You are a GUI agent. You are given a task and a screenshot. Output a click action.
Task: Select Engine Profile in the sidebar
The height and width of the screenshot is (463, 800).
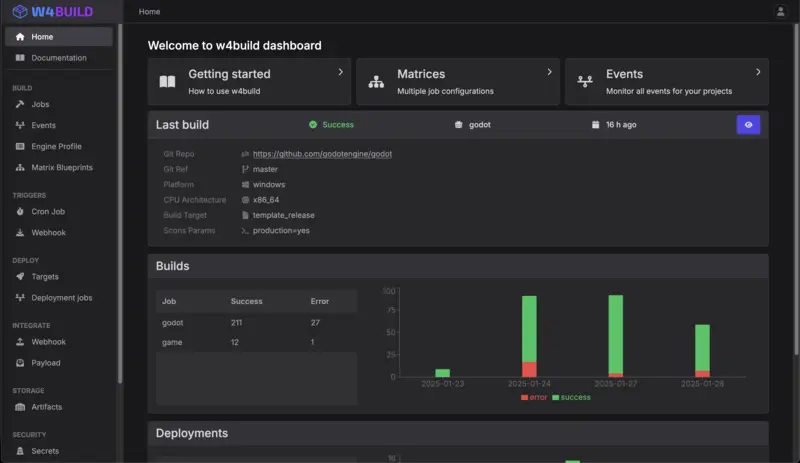tap(59, 147)
